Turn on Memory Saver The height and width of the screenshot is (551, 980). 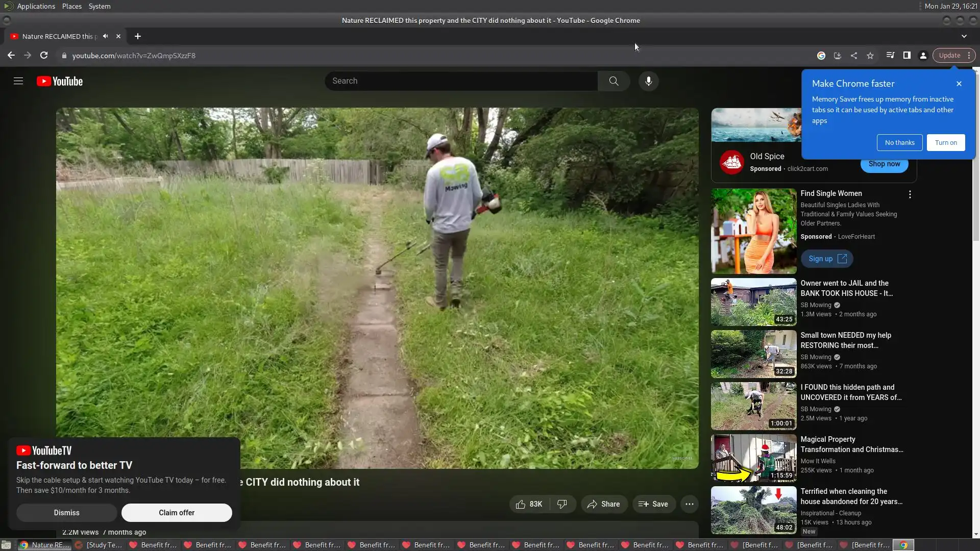(946, 143)
